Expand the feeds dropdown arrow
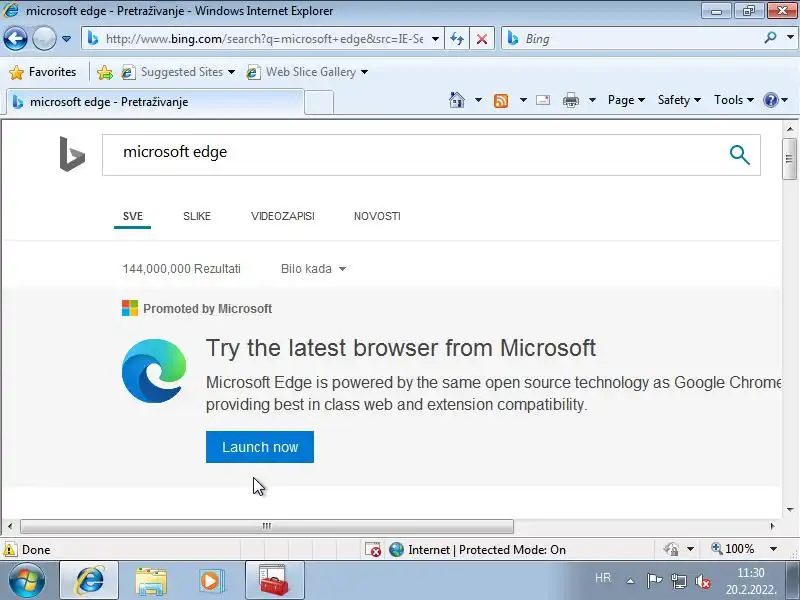Image resolution: width=800 pixels, height=600 pixels. pyautogui.click(x=523, y=100)
